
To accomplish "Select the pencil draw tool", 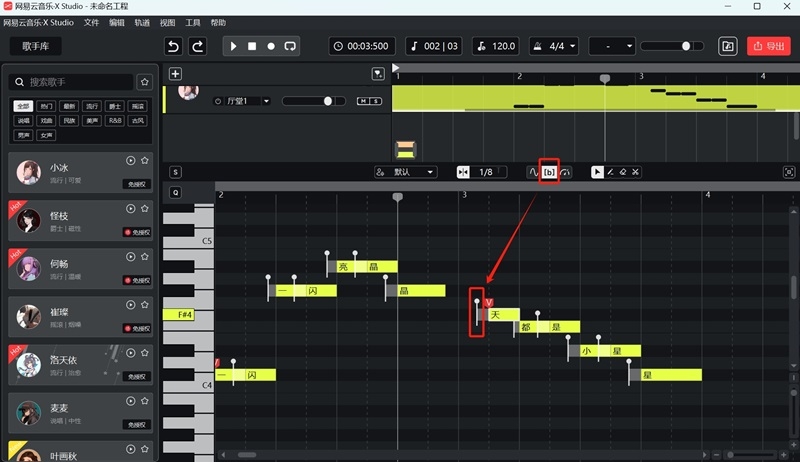I will pos(610,172).
